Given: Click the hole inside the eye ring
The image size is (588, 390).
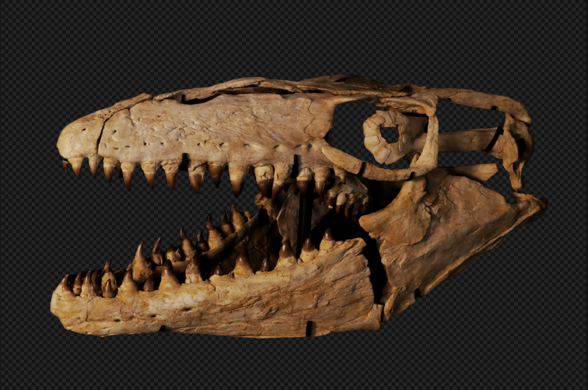Looking at the screenshot, I should point(390,135).
